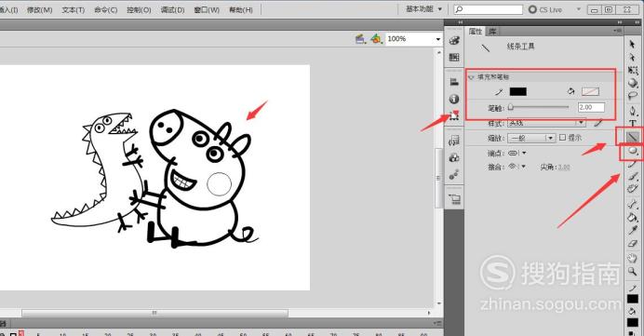Open the Align panel icon
The width and height of the screenshot is (644, 336).
454,82
